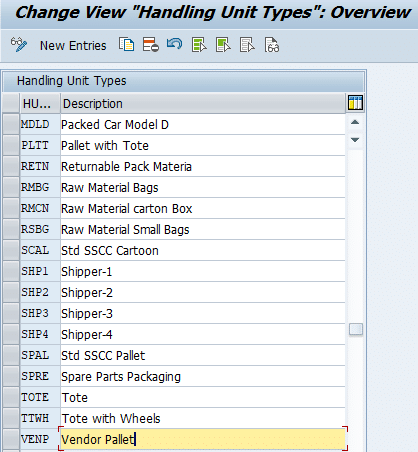
Task: Select row marker for SHP3 entry
Action: (11, 313)
